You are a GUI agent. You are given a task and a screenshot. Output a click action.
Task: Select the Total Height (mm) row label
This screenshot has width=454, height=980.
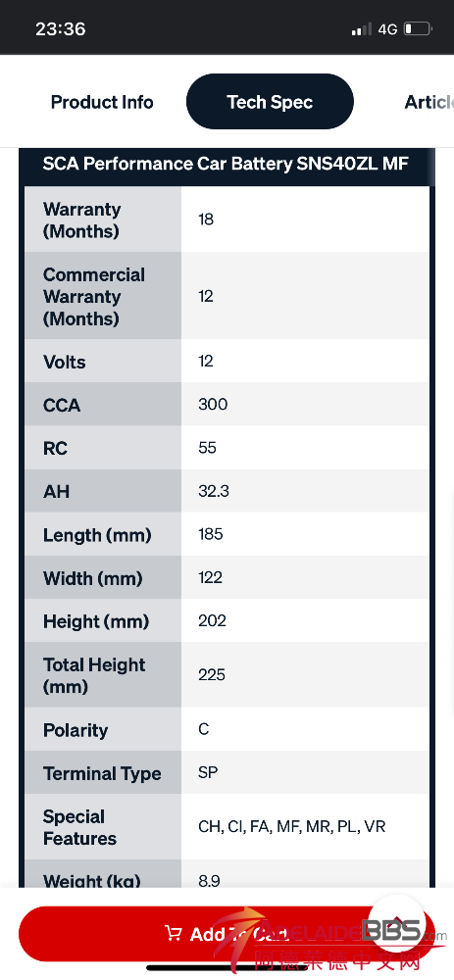(94, 675)
